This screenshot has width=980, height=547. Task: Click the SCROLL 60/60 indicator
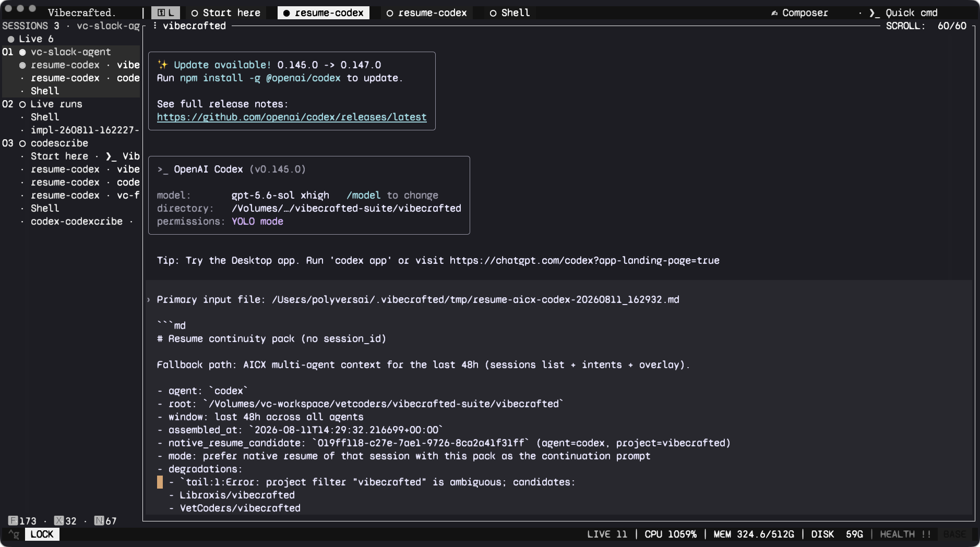[926, 26]
